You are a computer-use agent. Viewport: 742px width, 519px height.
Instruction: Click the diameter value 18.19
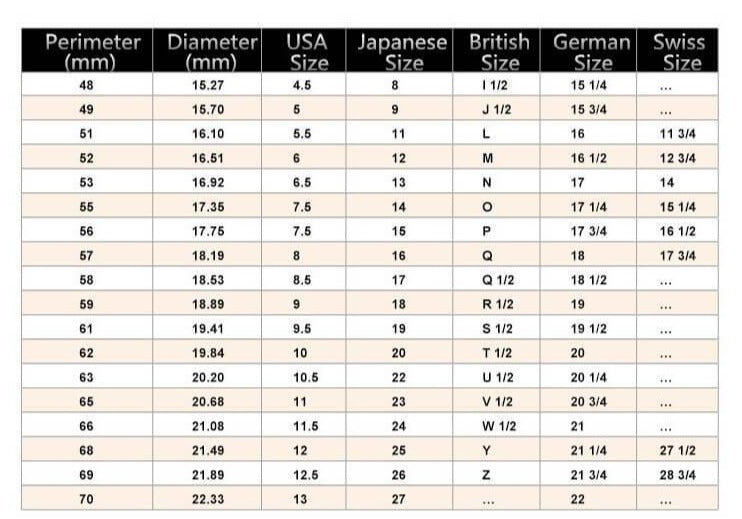[x=208, y=256]
